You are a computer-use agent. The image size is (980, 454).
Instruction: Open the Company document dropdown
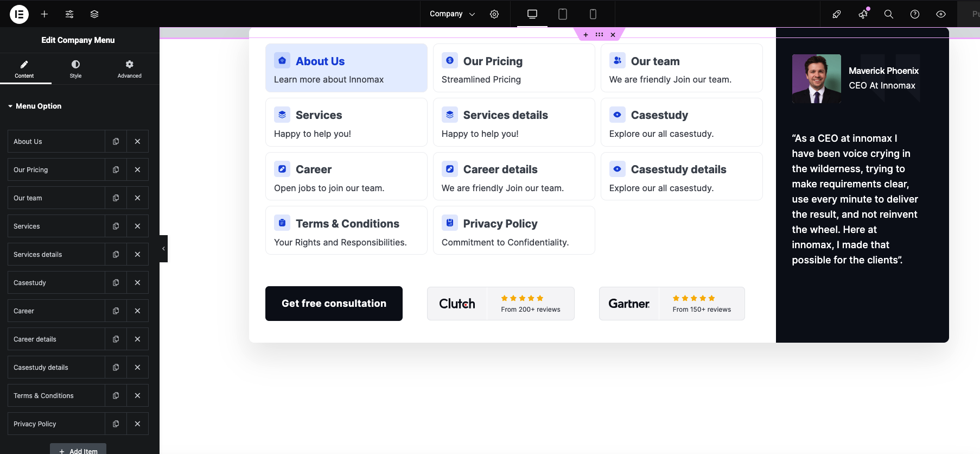point(452,14)
